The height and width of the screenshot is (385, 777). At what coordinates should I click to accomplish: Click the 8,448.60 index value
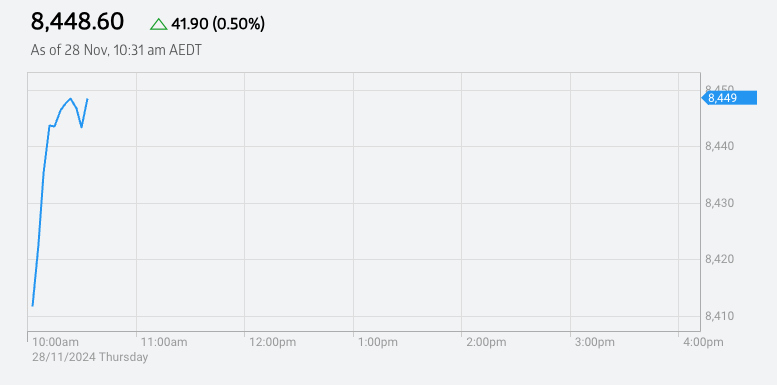click(77, 22)
